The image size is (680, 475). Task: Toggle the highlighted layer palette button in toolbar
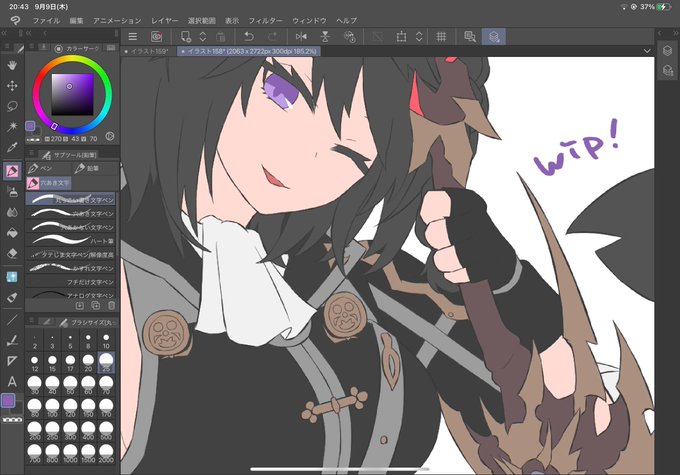(x=494, y=37)
